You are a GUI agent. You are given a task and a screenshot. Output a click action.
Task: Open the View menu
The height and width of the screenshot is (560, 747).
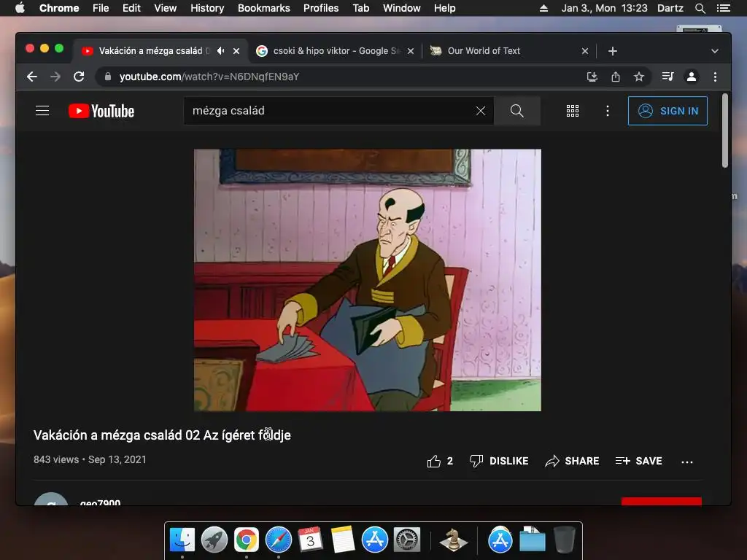tap(166, 8)
